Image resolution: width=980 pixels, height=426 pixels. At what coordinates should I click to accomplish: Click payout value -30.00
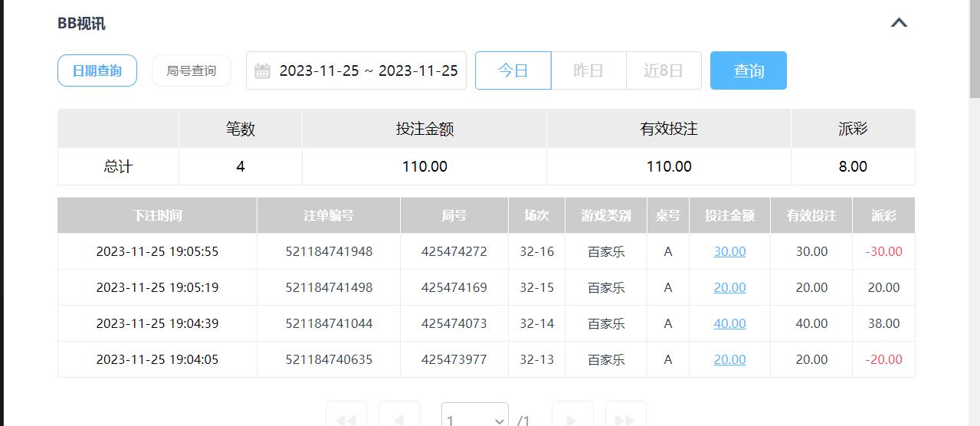883,251
